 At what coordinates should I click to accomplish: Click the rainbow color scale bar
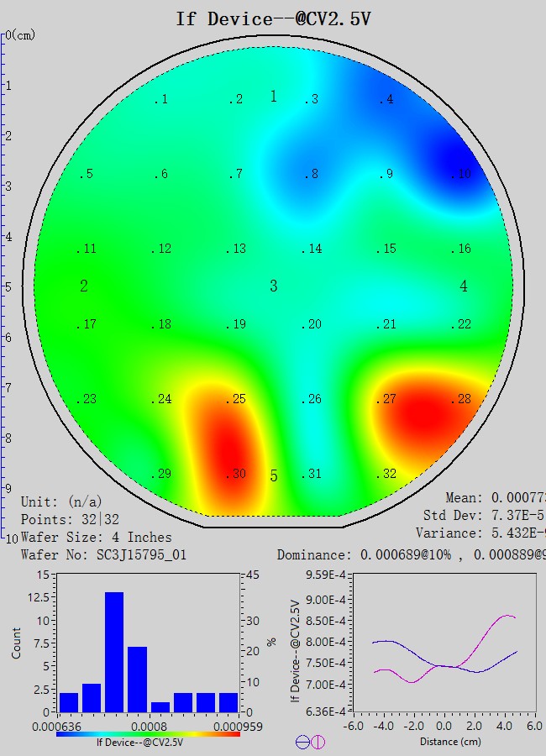(148, 733)
